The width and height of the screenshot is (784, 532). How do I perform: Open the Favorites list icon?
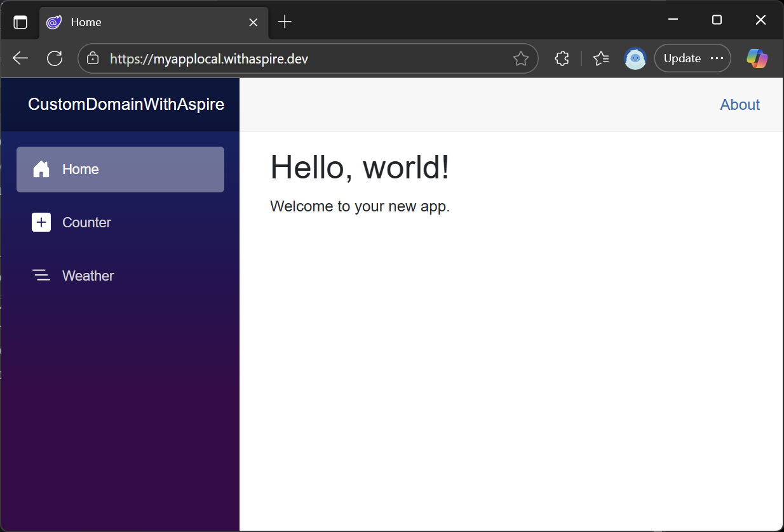pyautogui.click(x=601, y=58)
